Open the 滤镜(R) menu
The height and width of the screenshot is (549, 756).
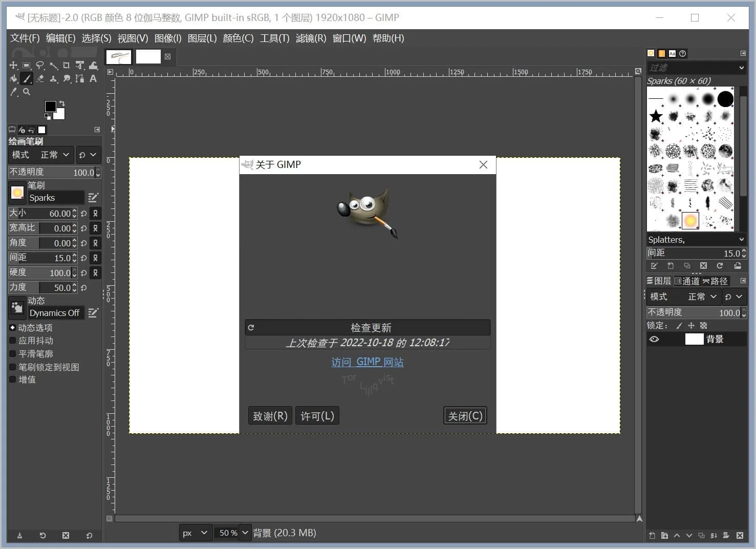[x=310, y=38]
